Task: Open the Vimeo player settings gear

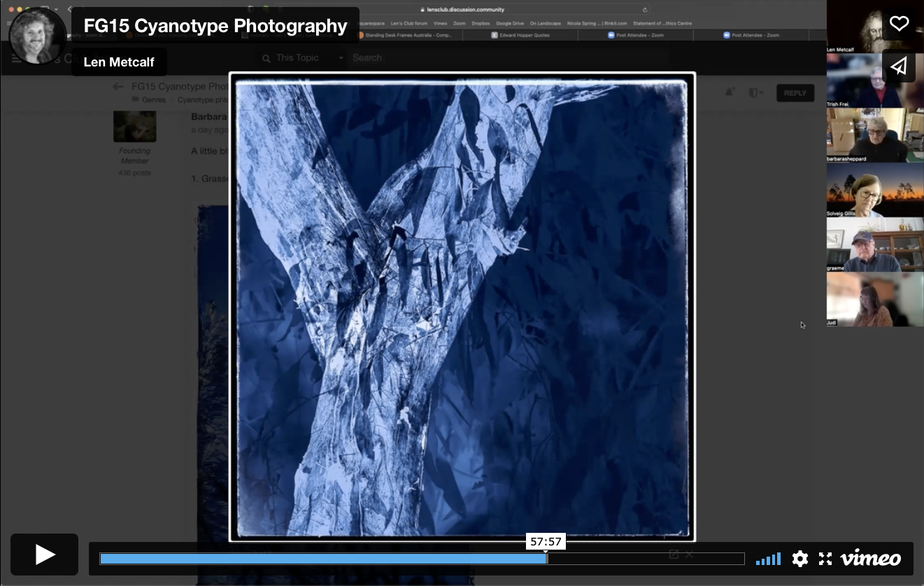Action: [x=799, y=559]
